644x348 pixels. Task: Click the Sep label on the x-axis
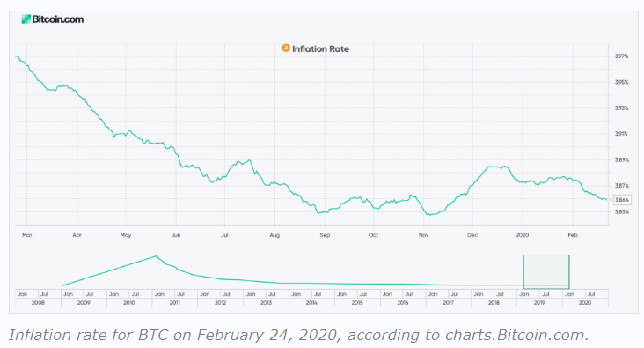(x=325, y=235)
